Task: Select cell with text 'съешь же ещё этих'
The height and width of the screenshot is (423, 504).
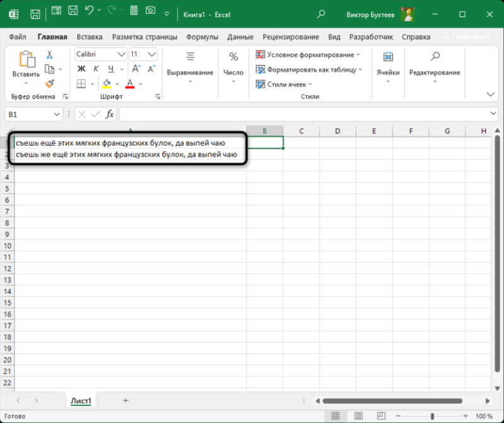Action: [x=130, y=154]
